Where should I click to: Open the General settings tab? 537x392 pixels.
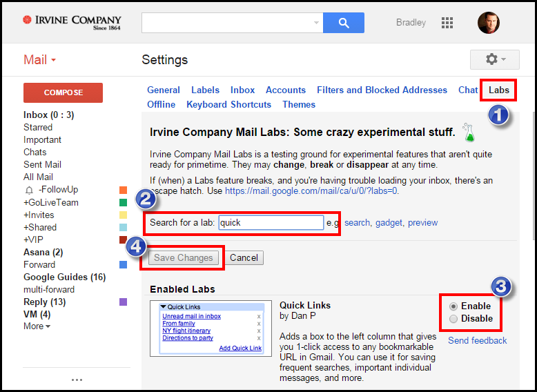coord(164,90)
